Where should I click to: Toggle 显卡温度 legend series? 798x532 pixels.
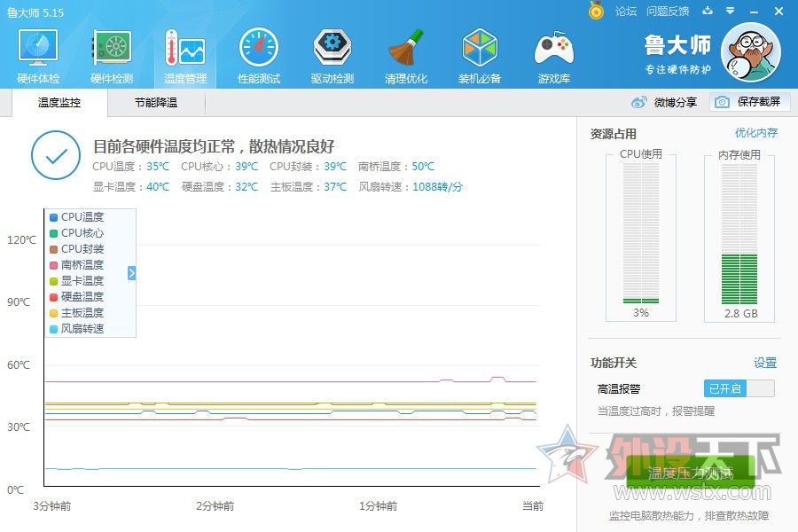click(x=77, y=280)
